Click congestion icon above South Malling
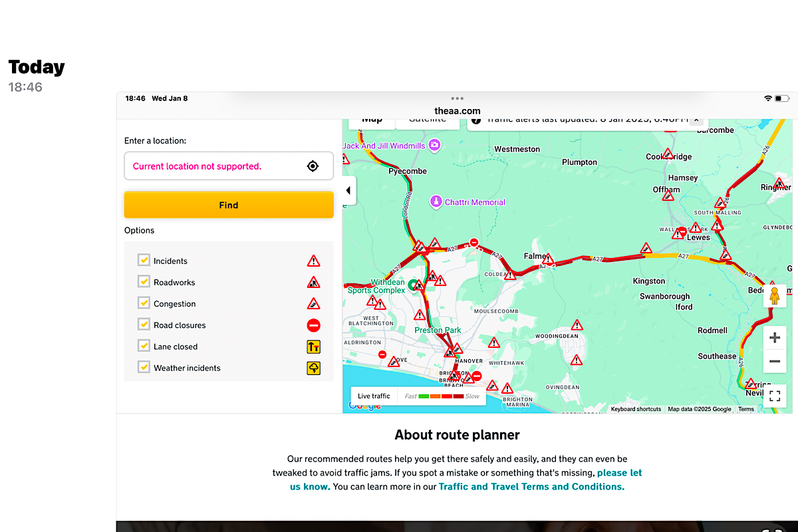798x532 pixels. 720,203
